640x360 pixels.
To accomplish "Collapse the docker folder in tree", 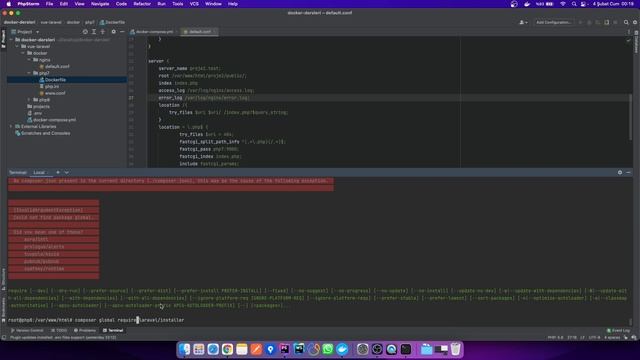I will (23, 53).
